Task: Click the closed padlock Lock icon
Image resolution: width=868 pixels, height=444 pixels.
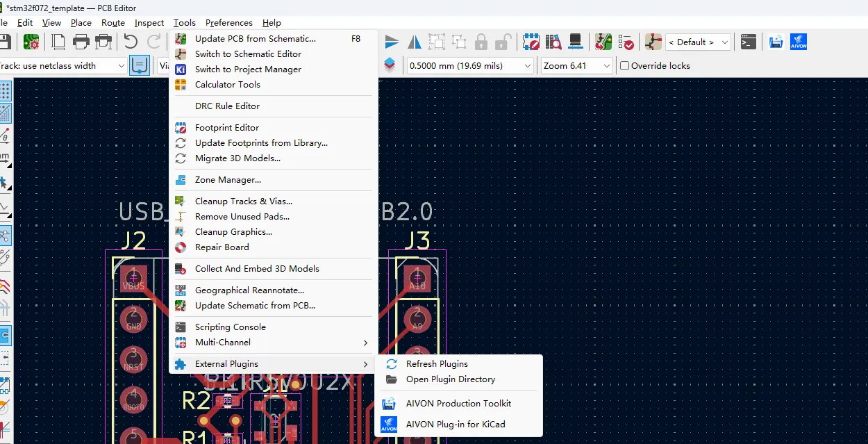Action: click(x=481, y=42)
